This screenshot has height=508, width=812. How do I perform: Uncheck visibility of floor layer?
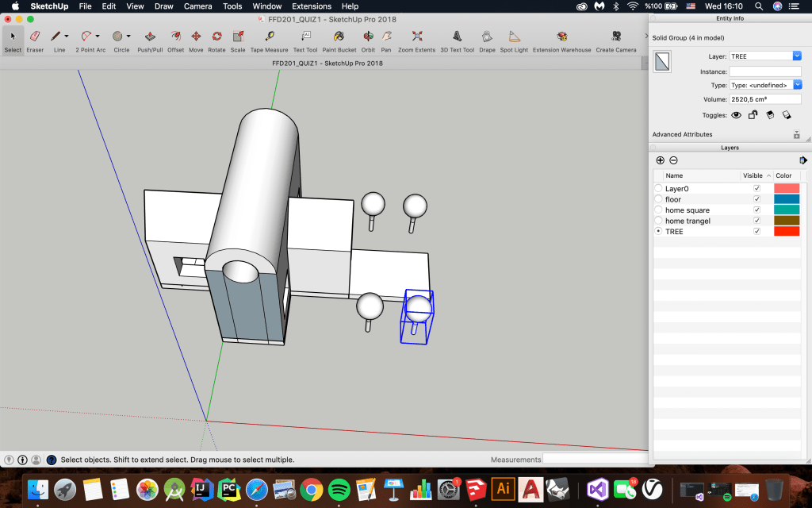pyautogui.click(x=756, y=199)
